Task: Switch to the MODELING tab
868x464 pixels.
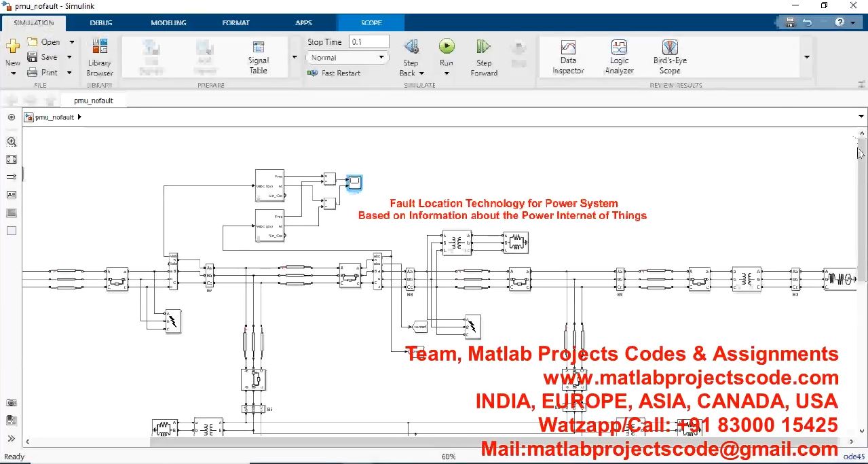Action: [x=168, y=22]
